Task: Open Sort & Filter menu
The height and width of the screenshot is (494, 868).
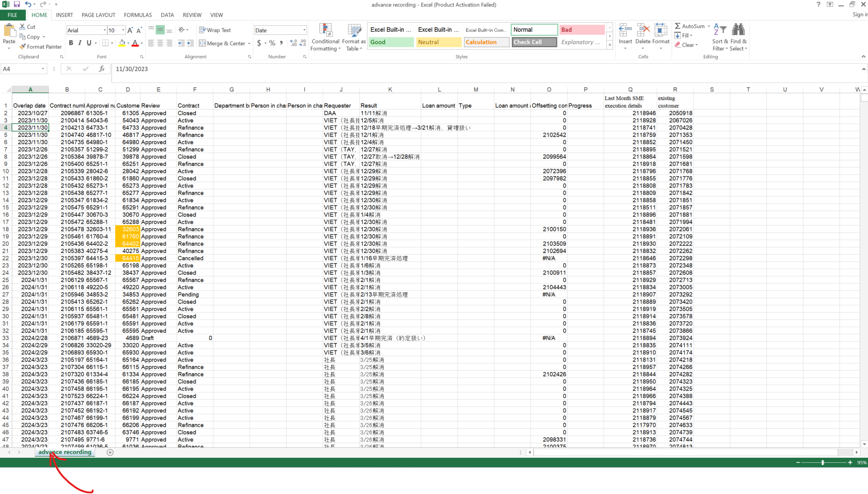Action: tap(720, 37)
